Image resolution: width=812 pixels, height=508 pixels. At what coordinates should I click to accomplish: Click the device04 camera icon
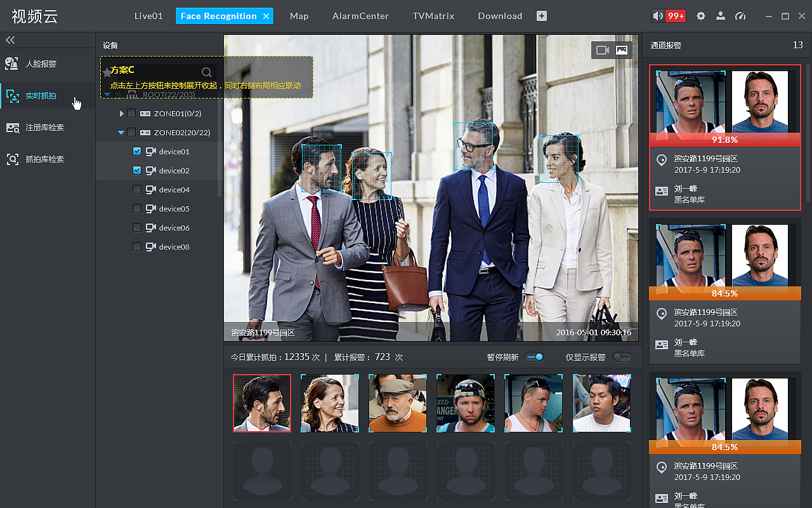coord(151,190)
